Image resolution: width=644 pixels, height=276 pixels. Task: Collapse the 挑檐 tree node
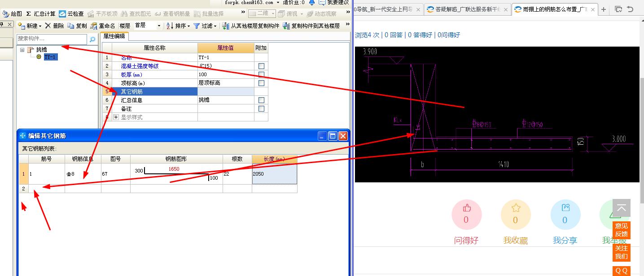click(22, 50)
